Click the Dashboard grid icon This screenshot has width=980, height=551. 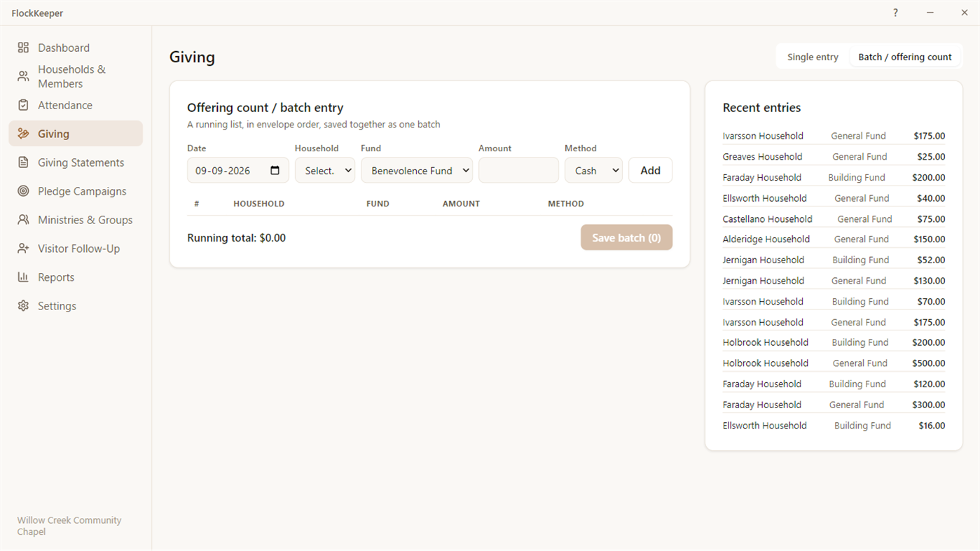23,48
